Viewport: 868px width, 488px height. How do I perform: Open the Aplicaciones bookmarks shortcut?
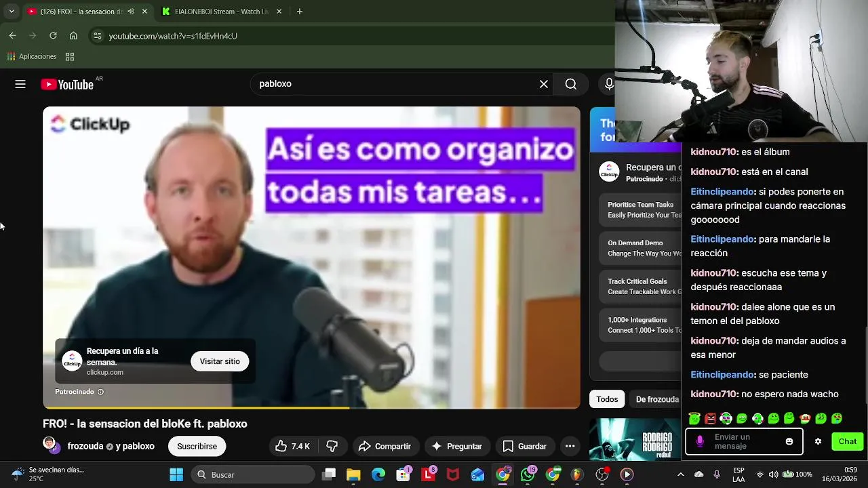(x=32, y=56)
